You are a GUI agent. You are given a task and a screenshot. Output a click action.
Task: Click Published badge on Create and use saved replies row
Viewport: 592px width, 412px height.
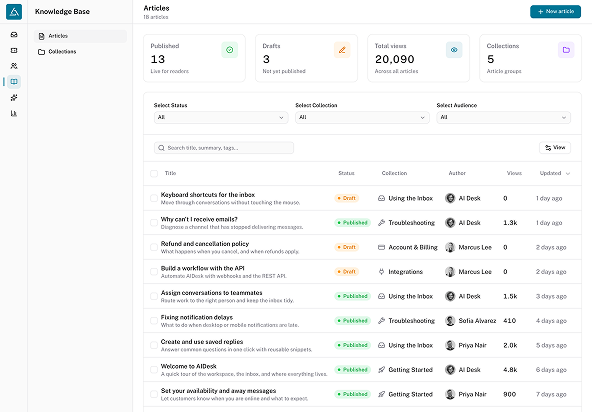[352, 345]
